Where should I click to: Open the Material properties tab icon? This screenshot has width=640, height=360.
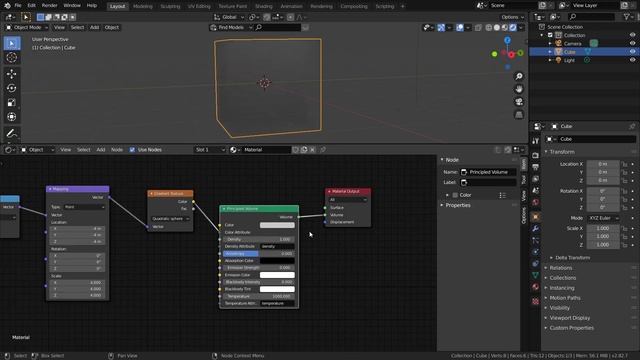coord(536,287)
